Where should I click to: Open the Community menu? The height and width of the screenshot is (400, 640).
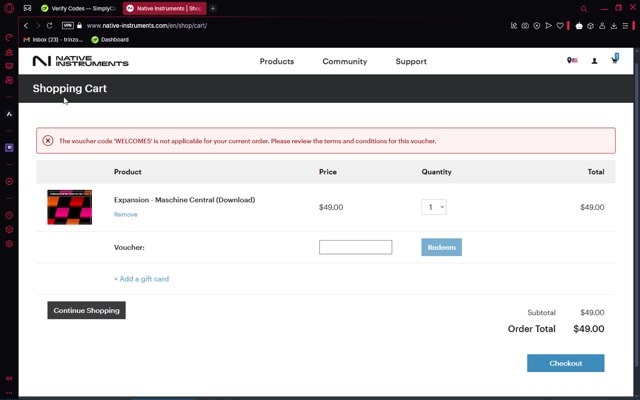point(344,61)
